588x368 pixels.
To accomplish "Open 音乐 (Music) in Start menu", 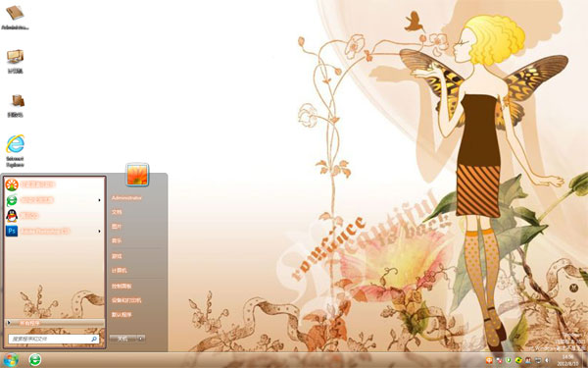I will [117, 240].
